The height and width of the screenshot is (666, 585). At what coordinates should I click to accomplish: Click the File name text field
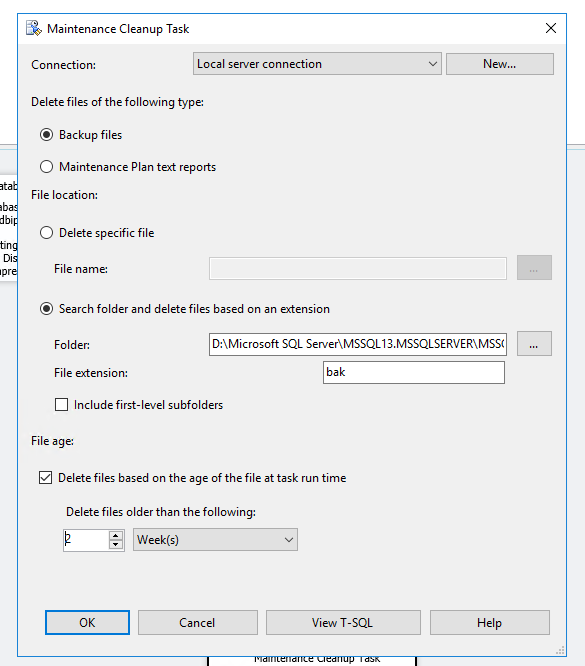[358, 268]
